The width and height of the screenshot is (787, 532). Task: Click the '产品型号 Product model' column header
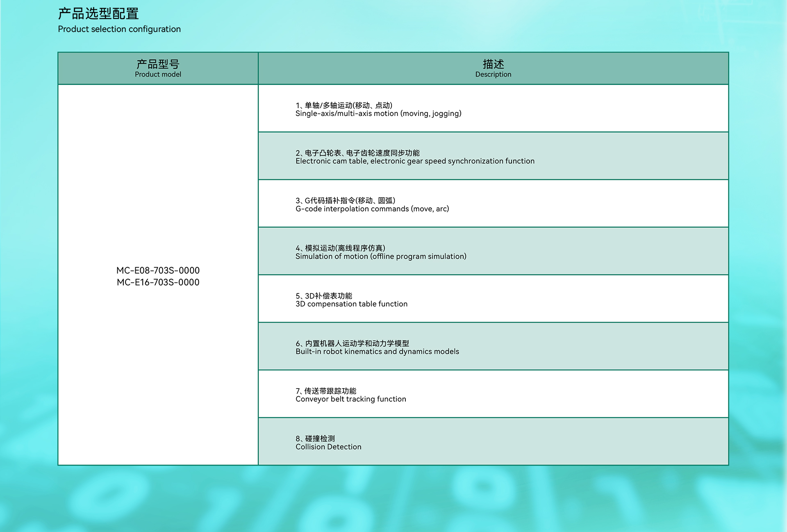pos(158,68)
